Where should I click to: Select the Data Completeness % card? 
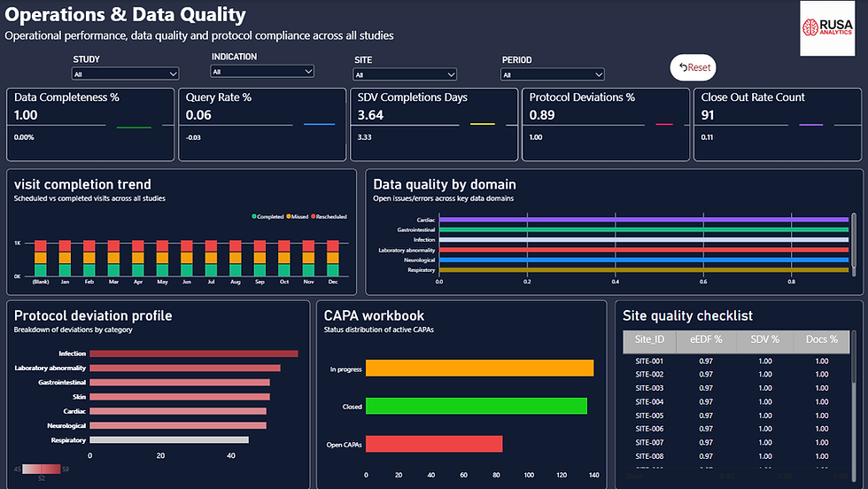coord(90,125)
